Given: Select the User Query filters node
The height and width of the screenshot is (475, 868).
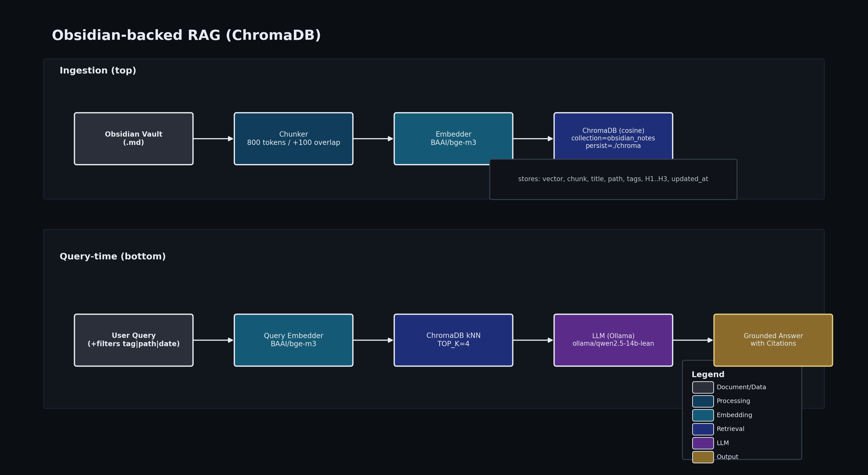Looking at the screenshot, I should click(133, 340).
